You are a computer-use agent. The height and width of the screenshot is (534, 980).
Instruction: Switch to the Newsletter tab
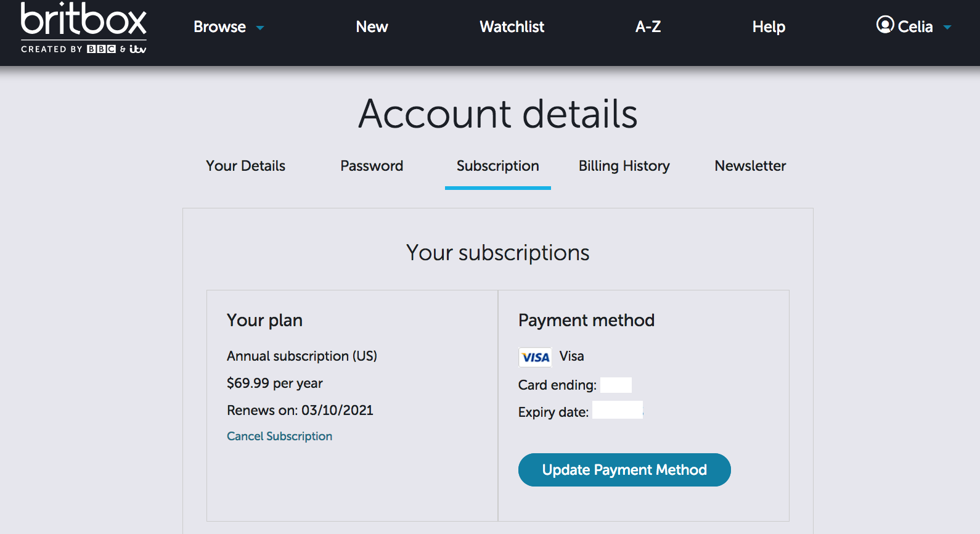pyautogui.click(x=750, y=166)
